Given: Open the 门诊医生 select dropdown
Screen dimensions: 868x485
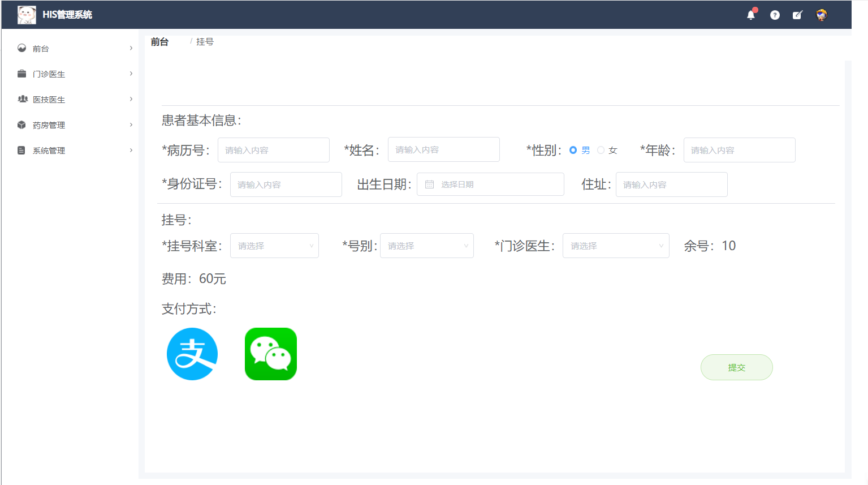Looking at the screenshot, I should point(616,246).
